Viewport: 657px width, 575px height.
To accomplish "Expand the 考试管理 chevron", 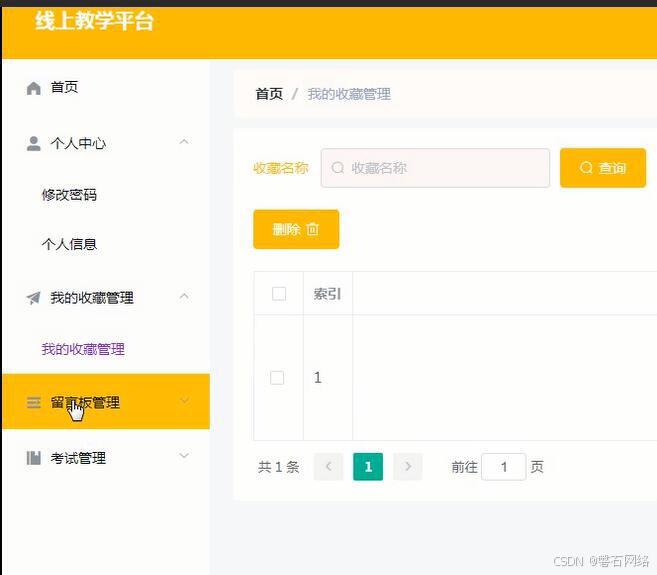I will [184, 456].
